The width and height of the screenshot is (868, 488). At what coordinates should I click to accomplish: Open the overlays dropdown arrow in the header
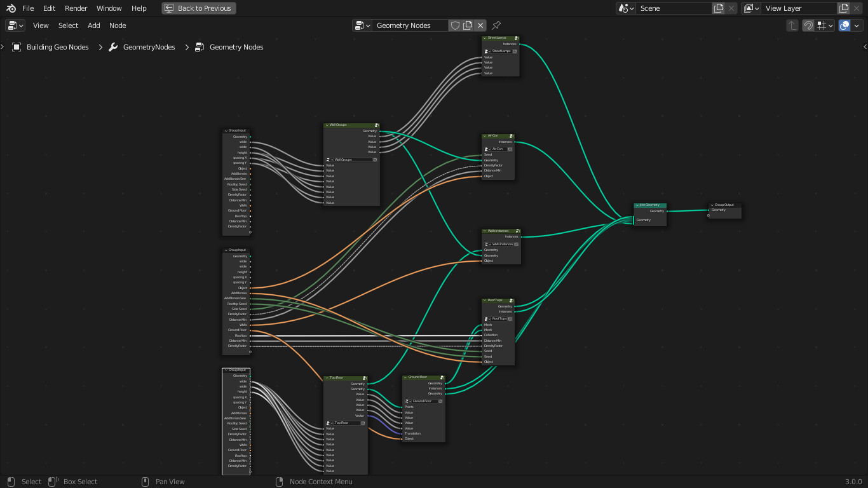click(857, 25)
